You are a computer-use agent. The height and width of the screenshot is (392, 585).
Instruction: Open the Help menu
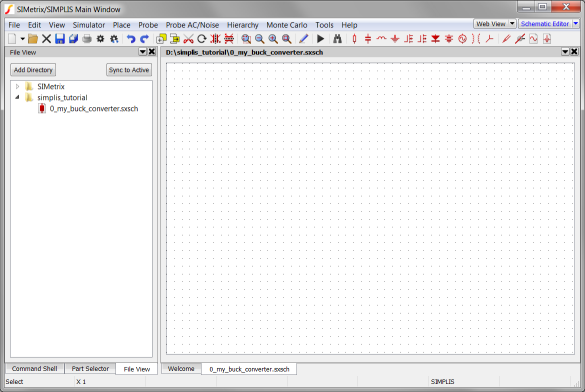pyautogui.click(x=349, y=25)
